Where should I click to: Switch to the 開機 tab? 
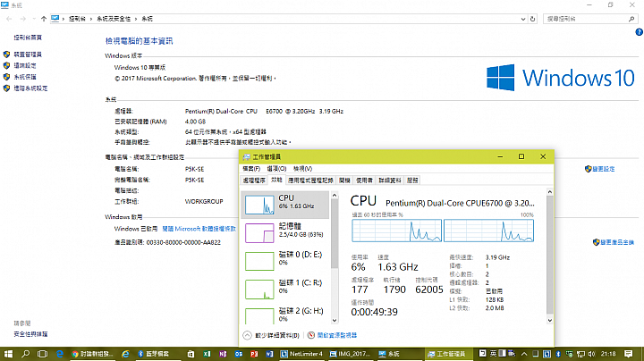point(344,180)
